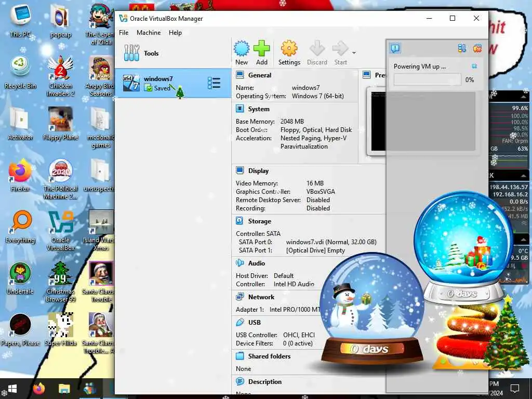
Task: Click the notification panel clear-all icon
Action: click(477, 48)
